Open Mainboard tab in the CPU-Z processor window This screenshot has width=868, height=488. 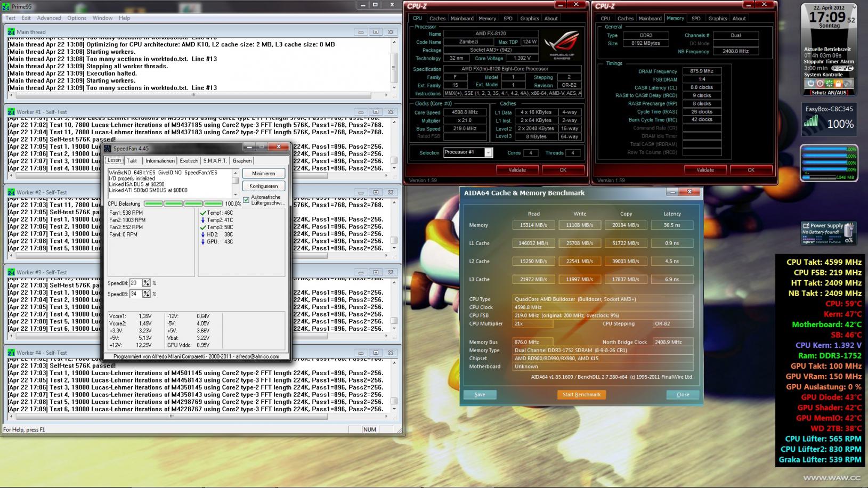click(462, 19)
